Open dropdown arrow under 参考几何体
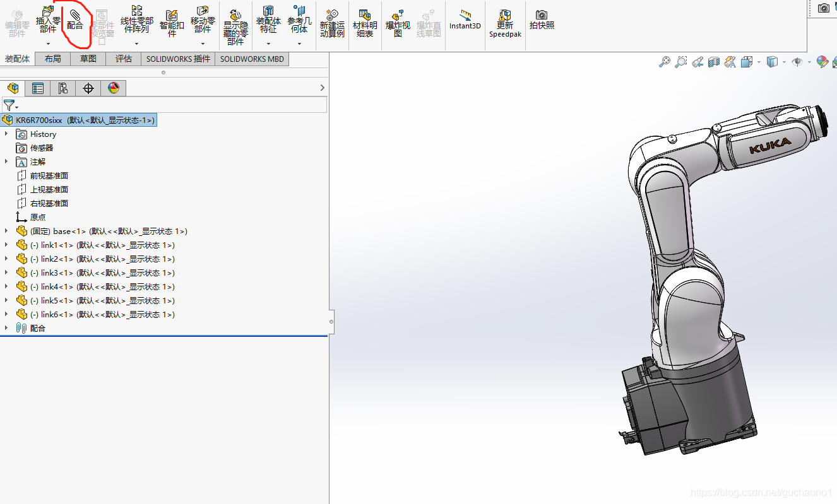This screenshot has width=837, height=504. [x=299, y=44]
